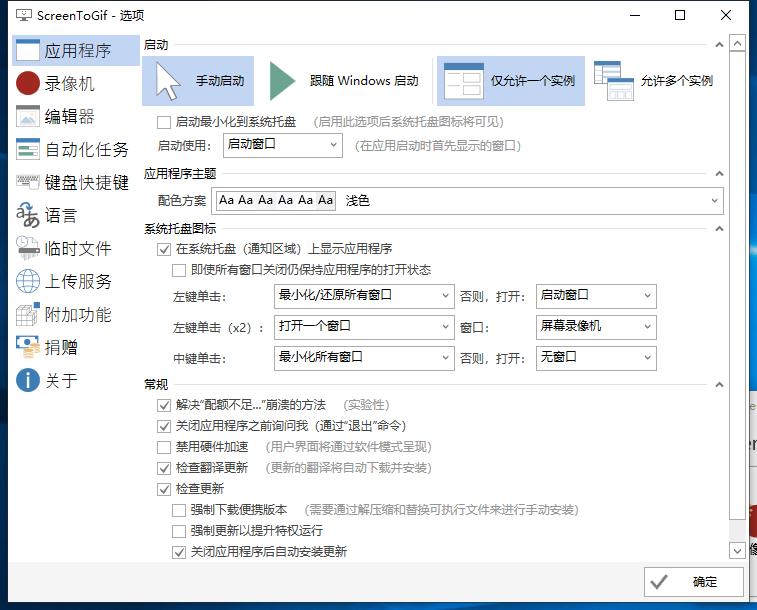The height and width of the screenshot is (610, 757).
Task: Enable 启动最小化到系统托盘 checkbox
Action: coord(164,122)
